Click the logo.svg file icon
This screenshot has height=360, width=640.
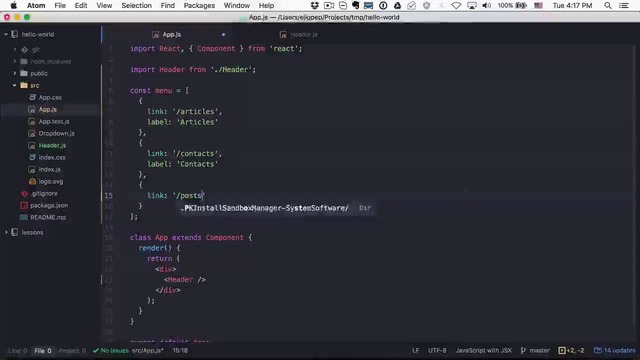point(32,181)
